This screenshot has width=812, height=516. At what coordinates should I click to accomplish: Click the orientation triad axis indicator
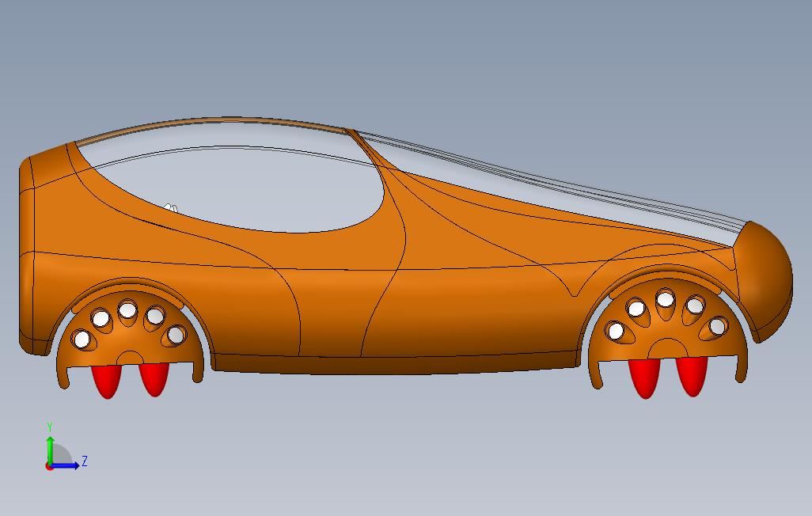[66, 447]
